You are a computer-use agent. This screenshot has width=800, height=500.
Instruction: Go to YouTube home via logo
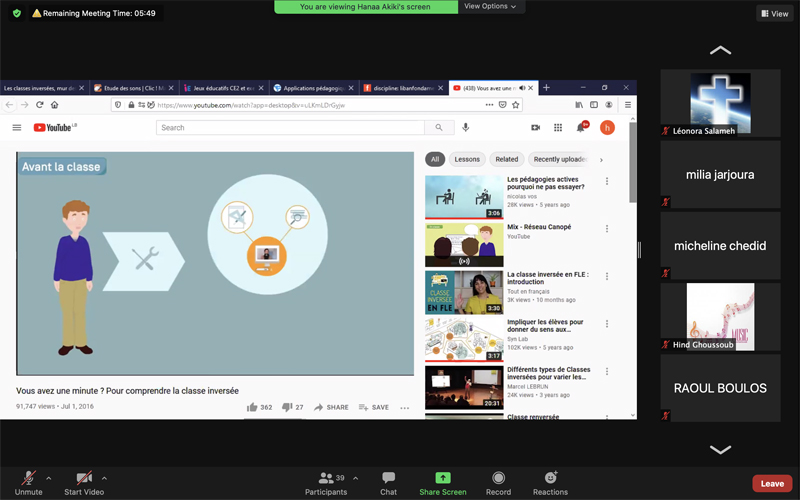click(x=55, y=128)
